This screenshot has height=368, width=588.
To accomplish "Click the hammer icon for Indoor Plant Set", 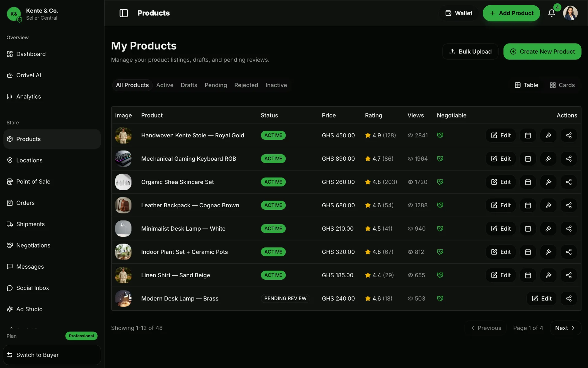I will point(548,252).
